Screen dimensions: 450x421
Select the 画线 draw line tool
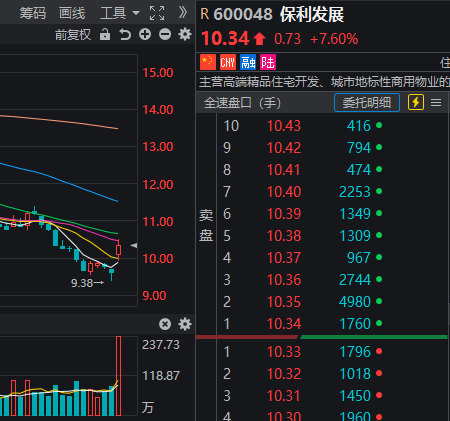point(72,13)
